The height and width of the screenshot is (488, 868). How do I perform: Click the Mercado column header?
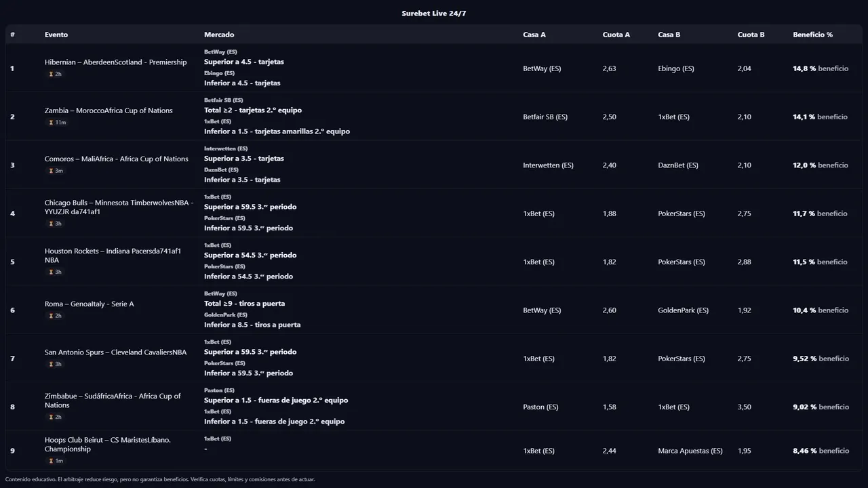coord(219,35)
